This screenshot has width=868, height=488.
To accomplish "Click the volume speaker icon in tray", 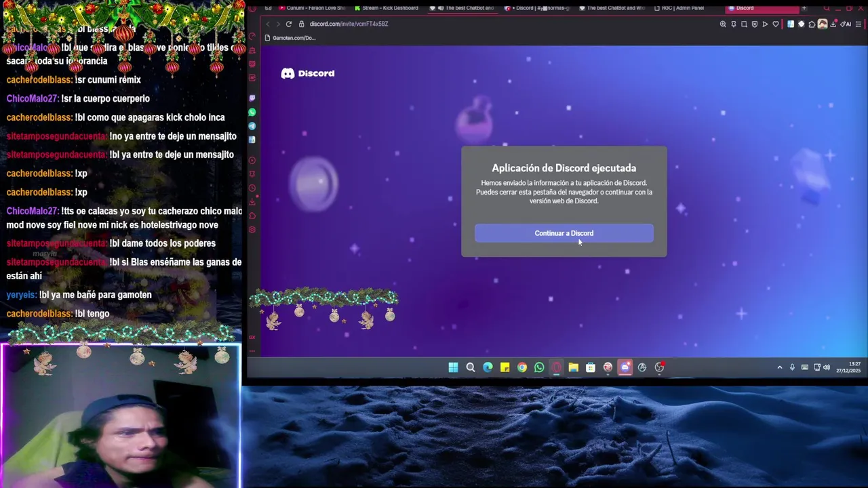I will coord(827,367).
